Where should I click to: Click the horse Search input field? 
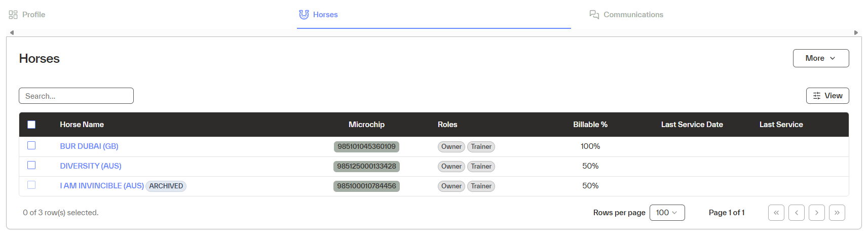76,96
